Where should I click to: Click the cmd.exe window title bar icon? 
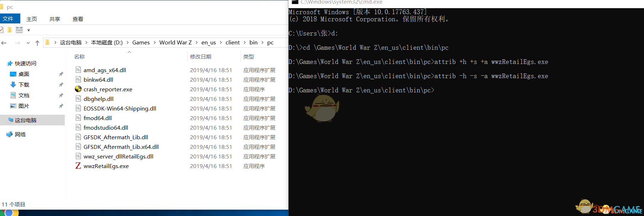(x=295, y=2)
